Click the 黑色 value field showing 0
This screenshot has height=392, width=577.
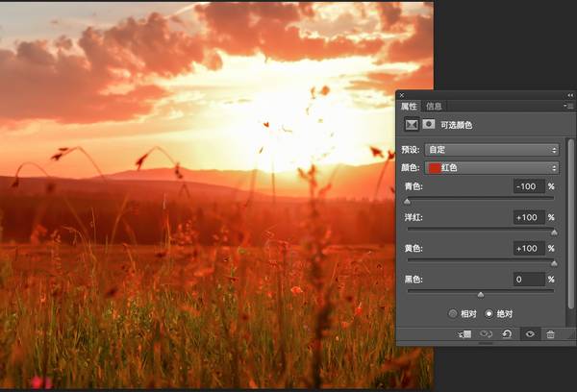(529, 280)
